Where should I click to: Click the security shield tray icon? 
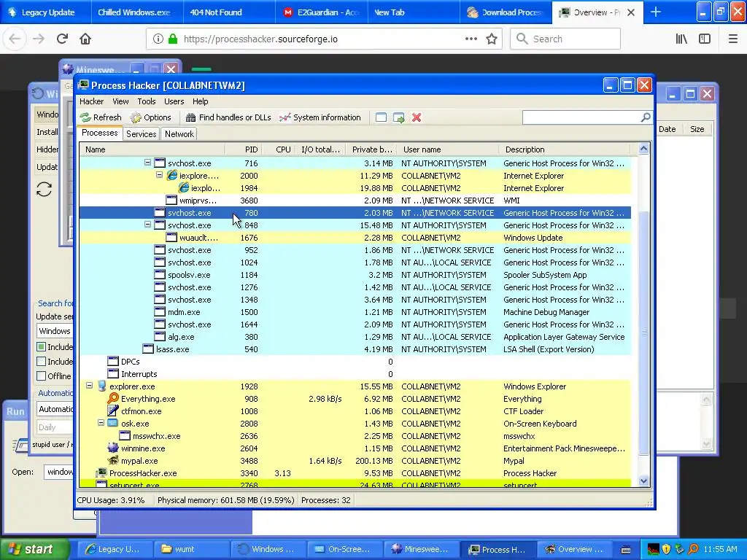[666, 549]
